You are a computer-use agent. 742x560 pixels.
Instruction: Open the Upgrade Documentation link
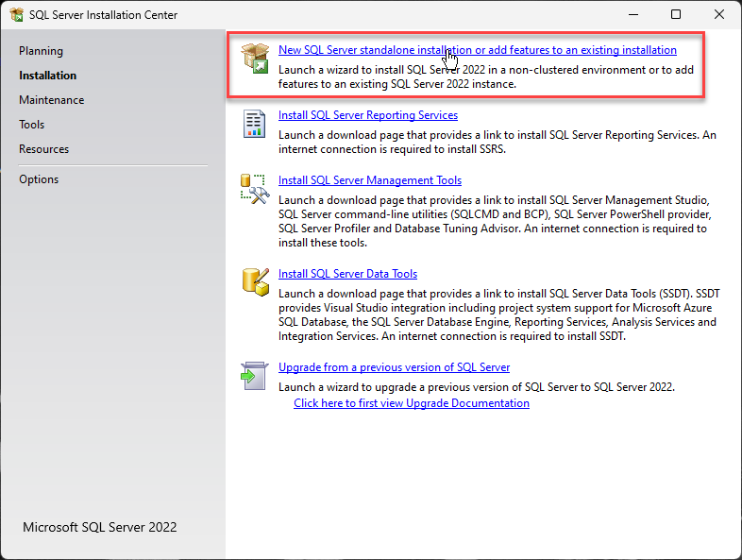(x=411, y=403)
